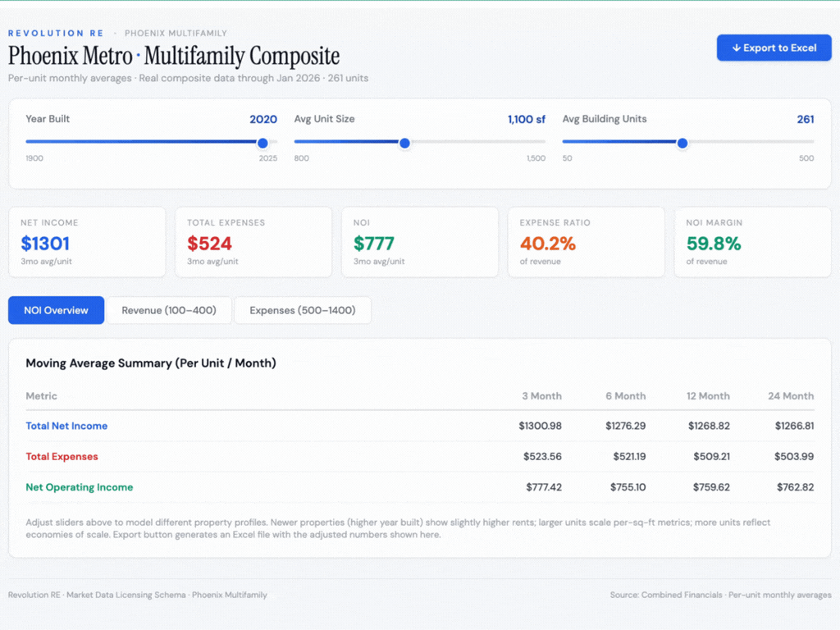Select the NOI Overview tab
This screenshot has height=630, width=840.
pos(56,310)
